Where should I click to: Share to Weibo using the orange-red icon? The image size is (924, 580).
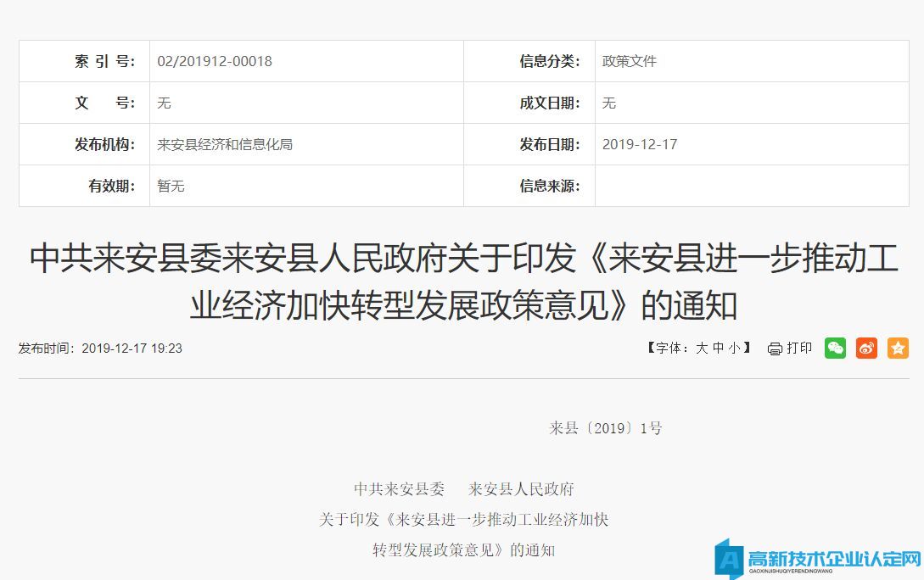(x=866, y=348)
